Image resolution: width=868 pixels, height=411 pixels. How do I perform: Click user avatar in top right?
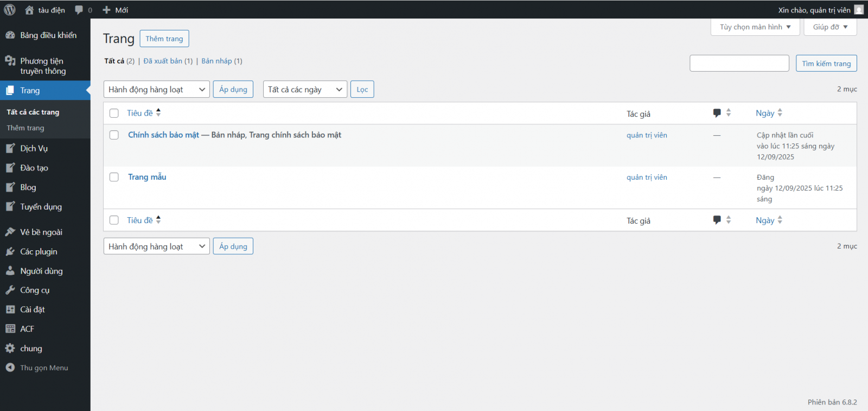[859, 10]
